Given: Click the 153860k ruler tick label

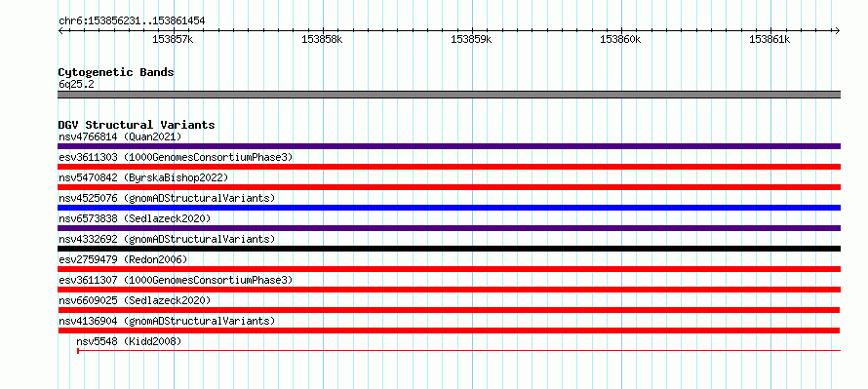Looking at the screenshot, I should (620, 40).
